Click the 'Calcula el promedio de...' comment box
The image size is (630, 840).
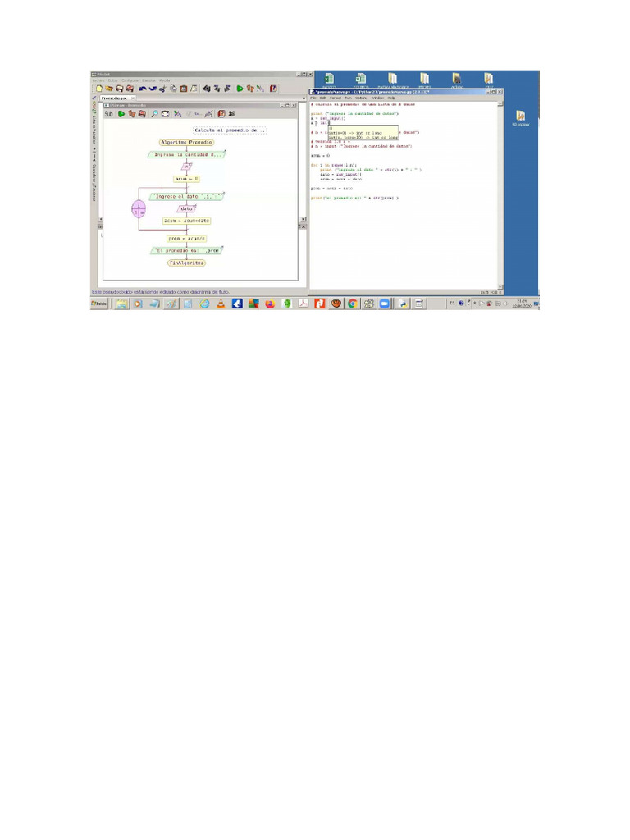(230, 130)
